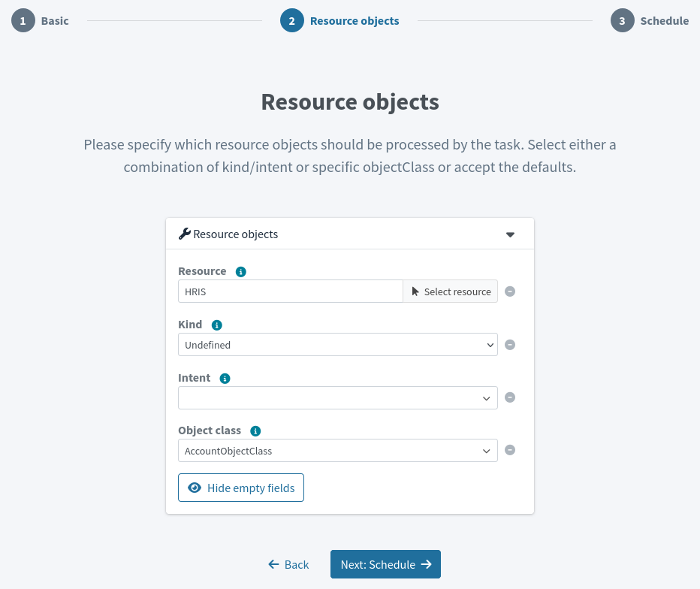
Task: Click the info icon beside Kind
Action: tap(216, 325)
